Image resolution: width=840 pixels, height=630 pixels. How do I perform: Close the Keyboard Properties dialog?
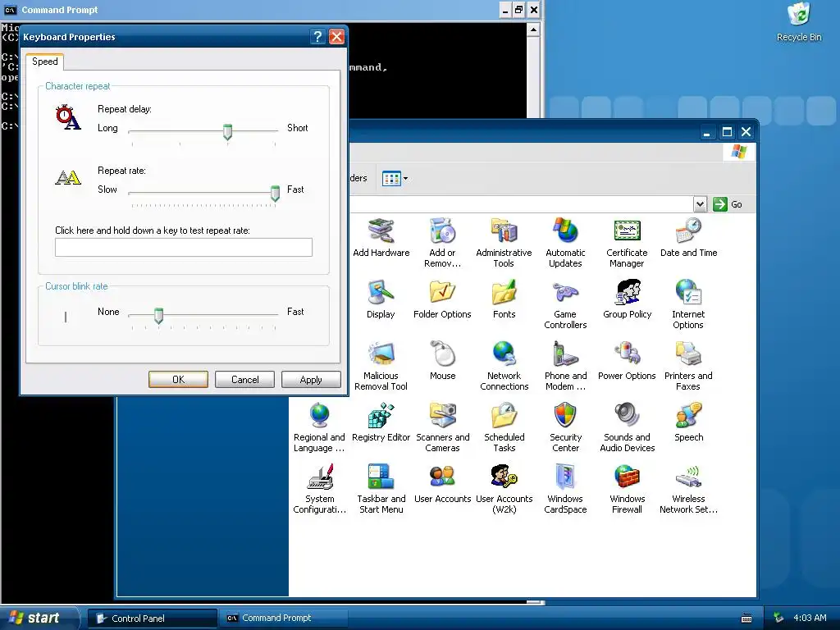click(x=336, y=36)
